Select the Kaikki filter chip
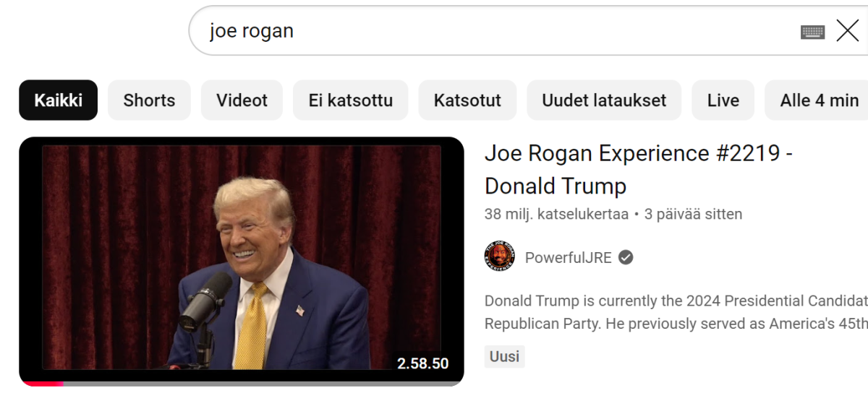Screen dimensions: 868x401 coord(58,100)
